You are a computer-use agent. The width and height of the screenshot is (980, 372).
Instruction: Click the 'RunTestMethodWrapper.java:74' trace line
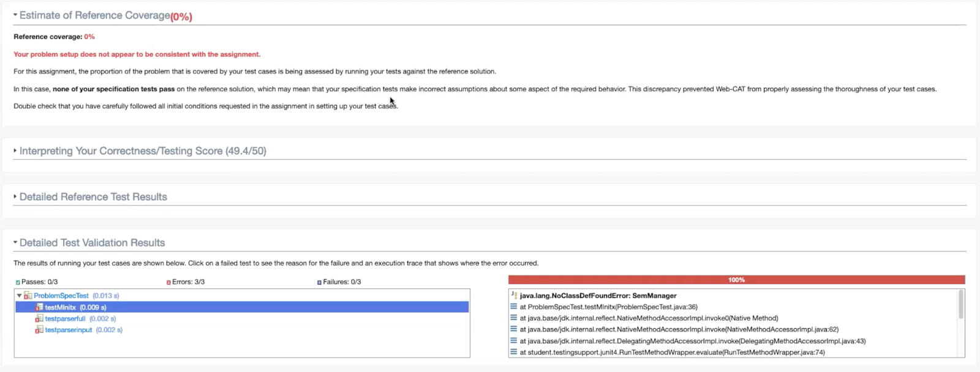(x=673, y=352)
